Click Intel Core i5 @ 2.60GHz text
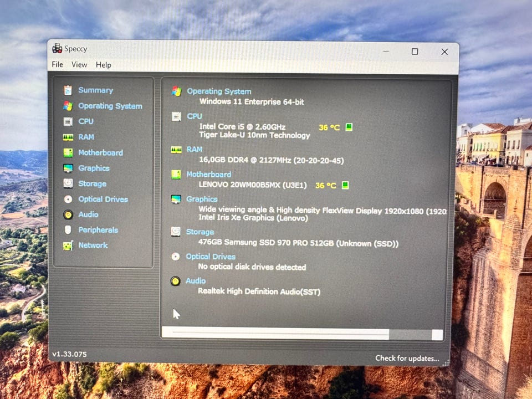Viewport: 532px width, 399px height. 242,127
